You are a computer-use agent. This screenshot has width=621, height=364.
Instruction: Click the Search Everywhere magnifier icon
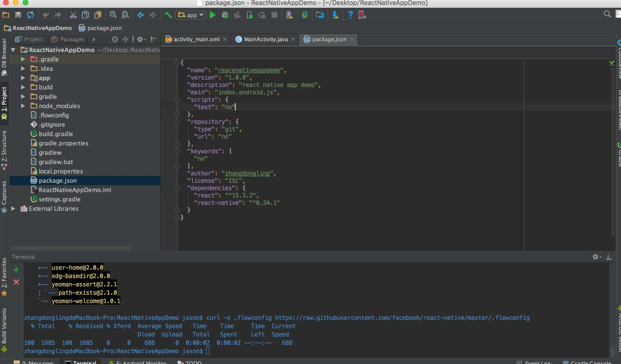point(607,14)
